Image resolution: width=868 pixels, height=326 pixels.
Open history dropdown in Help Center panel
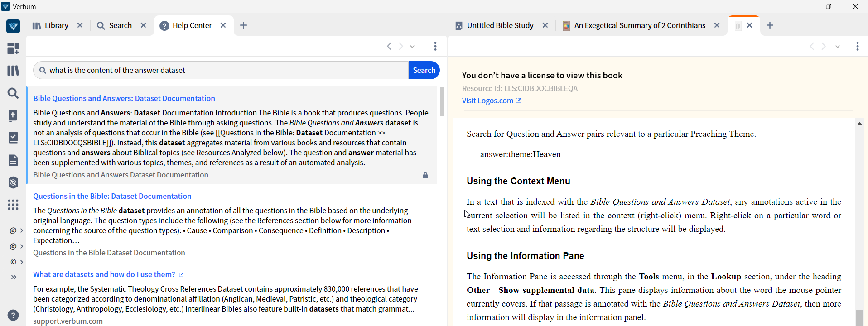[413, 47]
